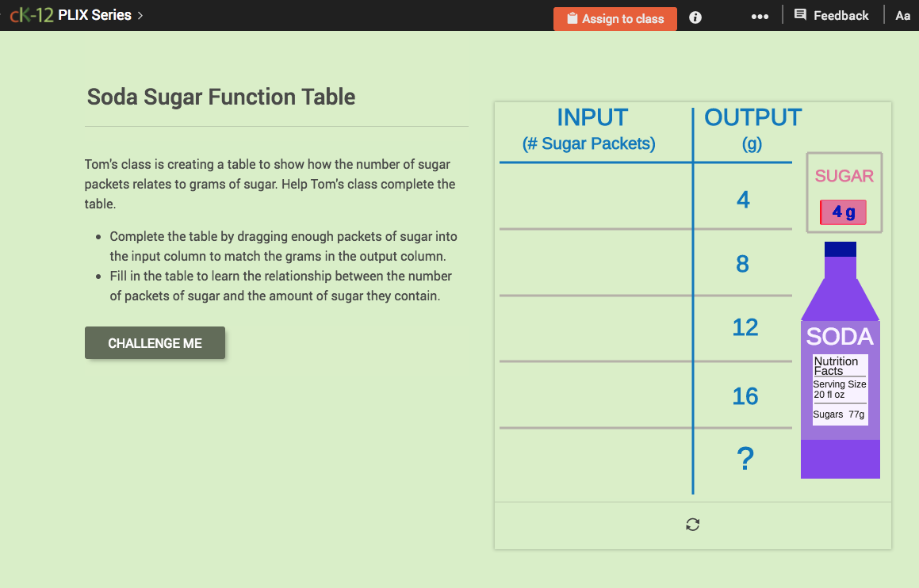Click the refresh icon to reset the table

coord(692,525)
